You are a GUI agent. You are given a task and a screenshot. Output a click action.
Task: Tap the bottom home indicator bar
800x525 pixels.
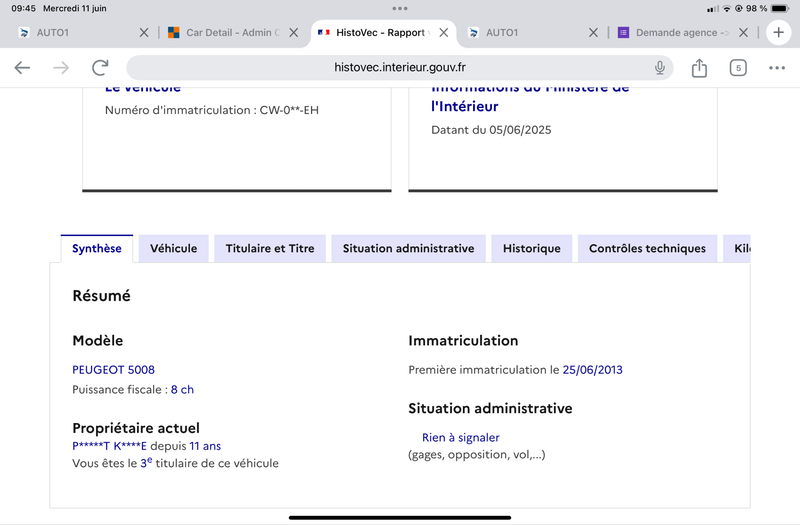click(400, 517)
